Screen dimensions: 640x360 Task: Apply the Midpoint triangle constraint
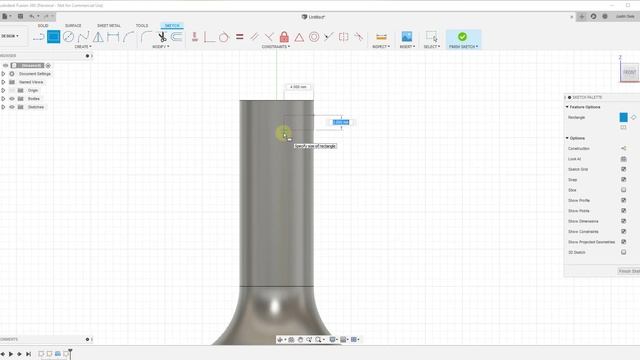point(299,38)
